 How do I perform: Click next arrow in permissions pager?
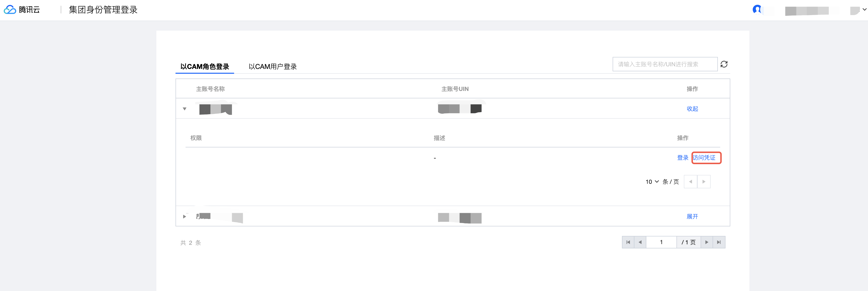[x=703, y=182]
